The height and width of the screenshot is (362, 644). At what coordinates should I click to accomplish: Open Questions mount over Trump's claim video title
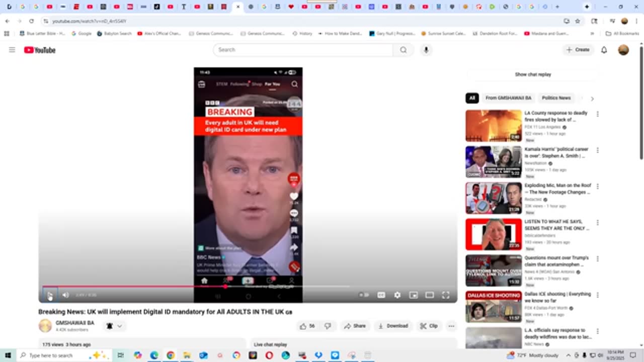pos(556,261)
